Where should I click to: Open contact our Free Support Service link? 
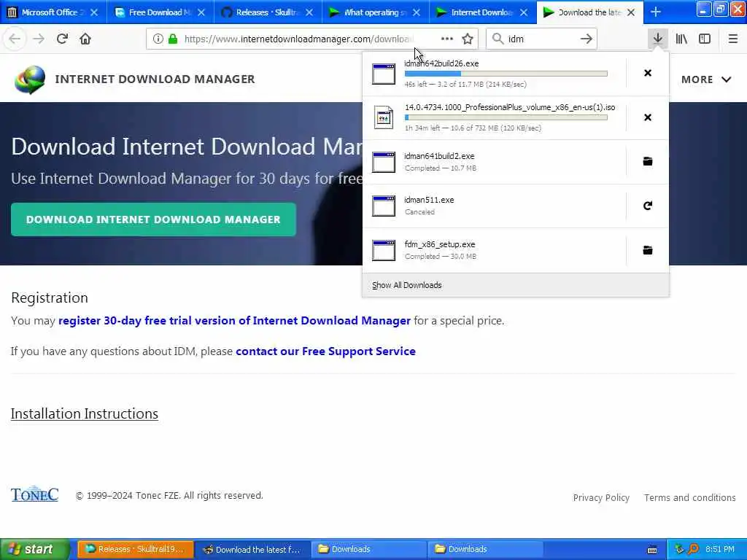coord(325,351)
